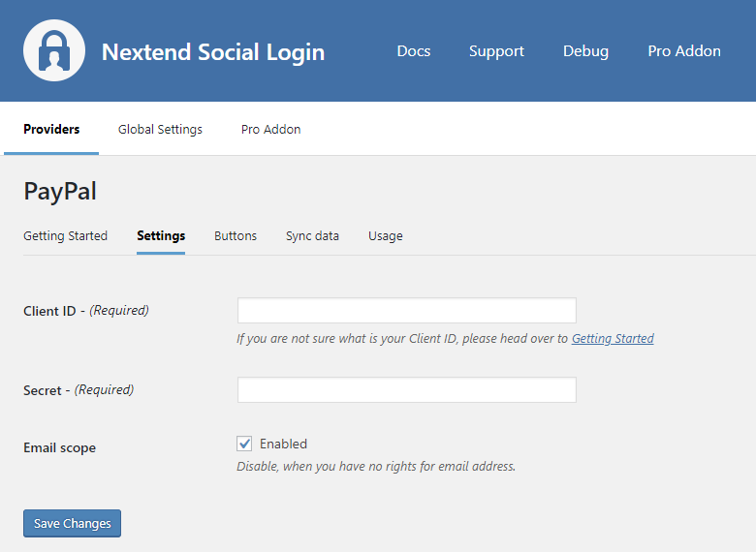756x552 pixels.
Task: Open the Sync data sub-tab
Action: coord(312,235)
